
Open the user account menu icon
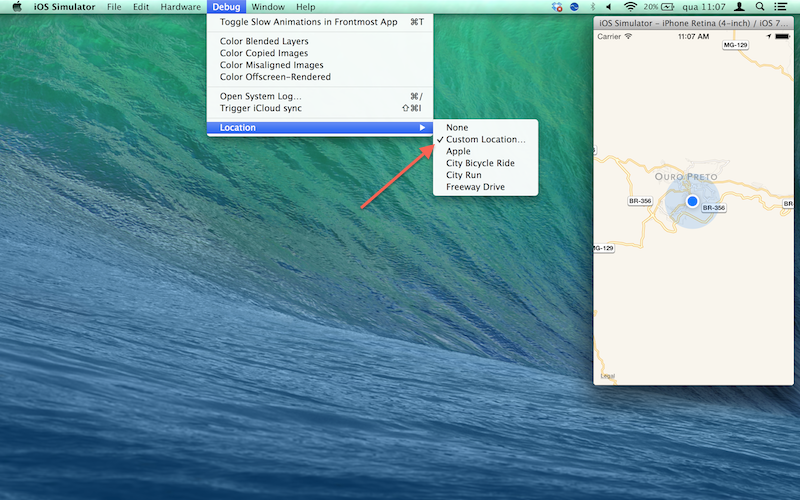pyautogui.click(x=739, y=7)
